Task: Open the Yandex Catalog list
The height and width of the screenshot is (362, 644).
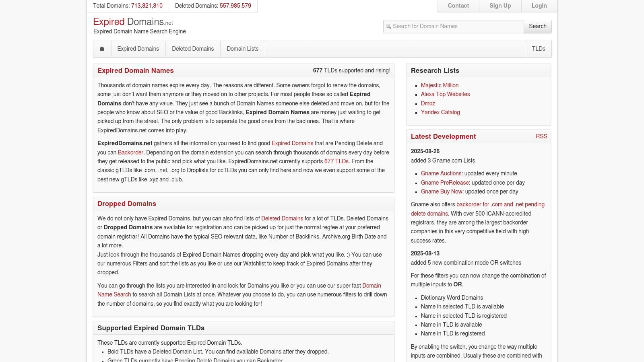Action: 440,112
